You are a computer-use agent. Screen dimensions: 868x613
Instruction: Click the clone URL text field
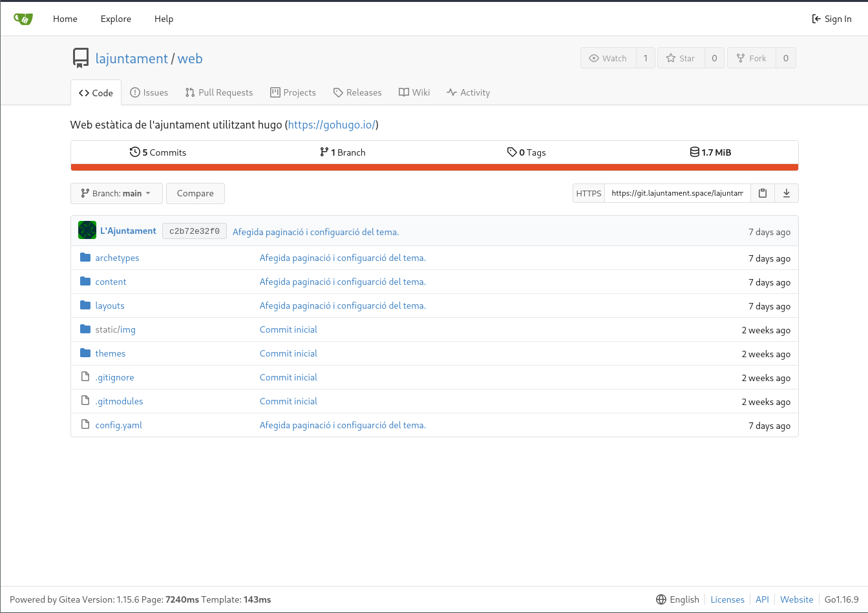(677, 193)
